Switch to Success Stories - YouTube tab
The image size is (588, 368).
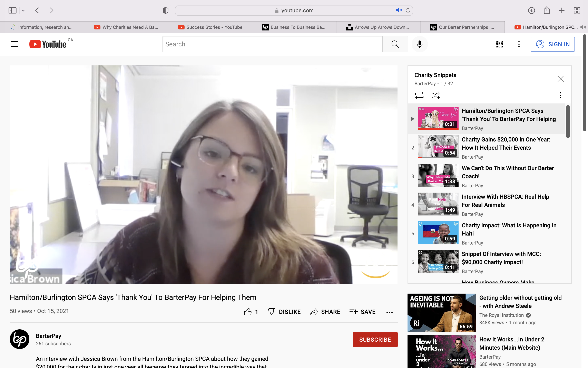coord(210,27)
